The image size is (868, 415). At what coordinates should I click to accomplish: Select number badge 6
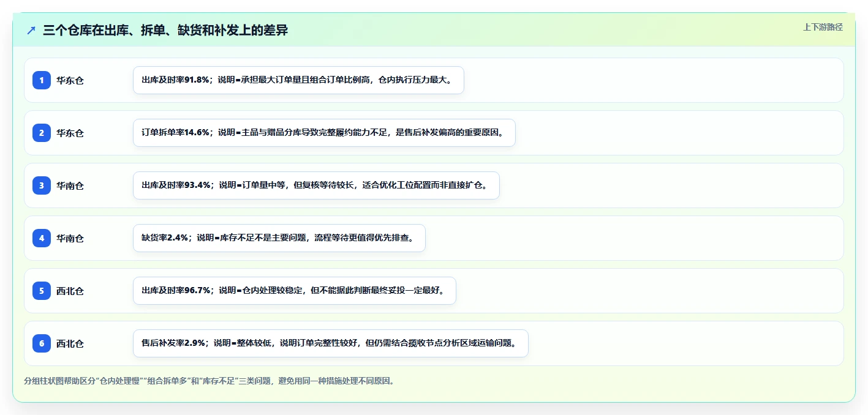(x=42, y=343)
